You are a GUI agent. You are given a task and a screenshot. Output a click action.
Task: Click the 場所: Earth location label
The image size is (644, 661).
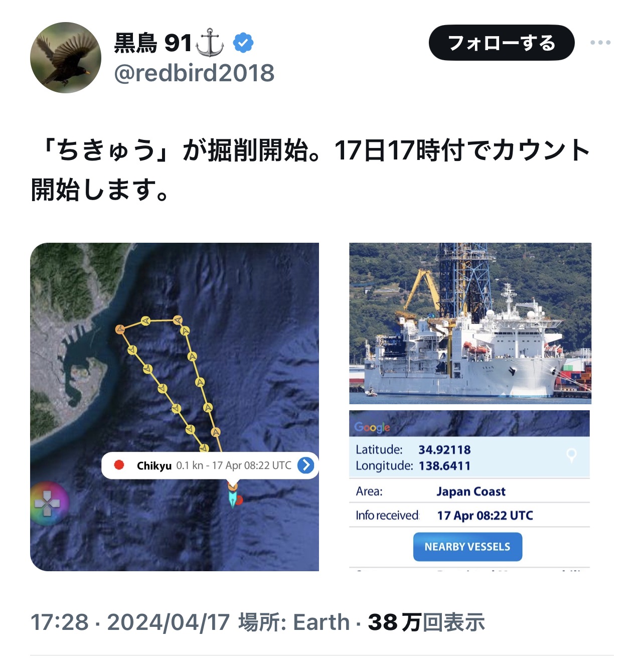coord(294,622)
